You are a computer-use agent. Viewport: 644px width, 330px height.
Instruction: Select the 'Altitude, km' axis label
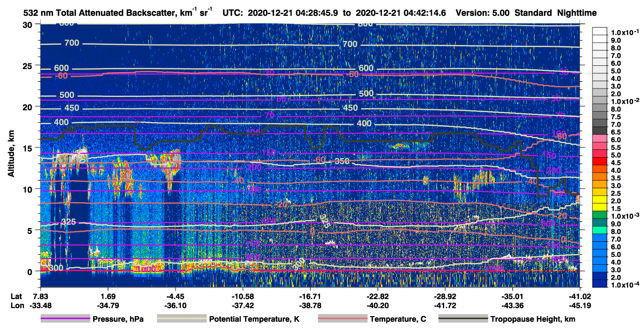click(11, 154)
